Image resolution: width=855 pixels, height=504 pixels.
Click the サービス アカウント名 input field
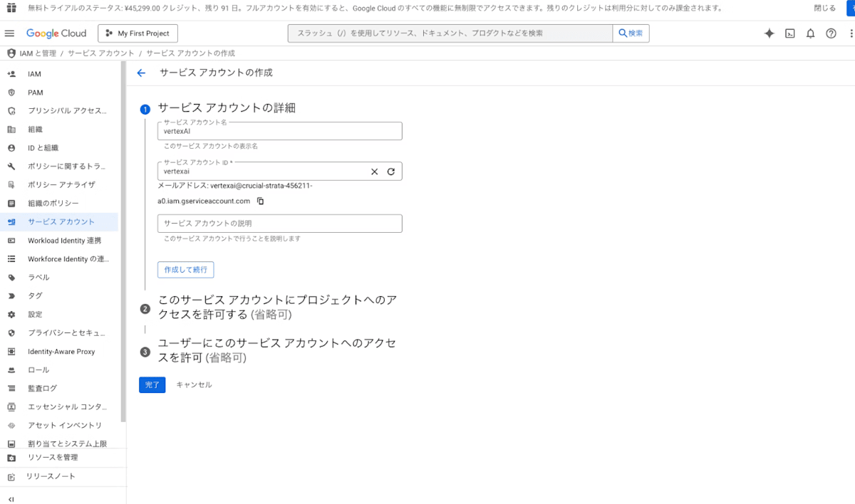click(280, 131)
